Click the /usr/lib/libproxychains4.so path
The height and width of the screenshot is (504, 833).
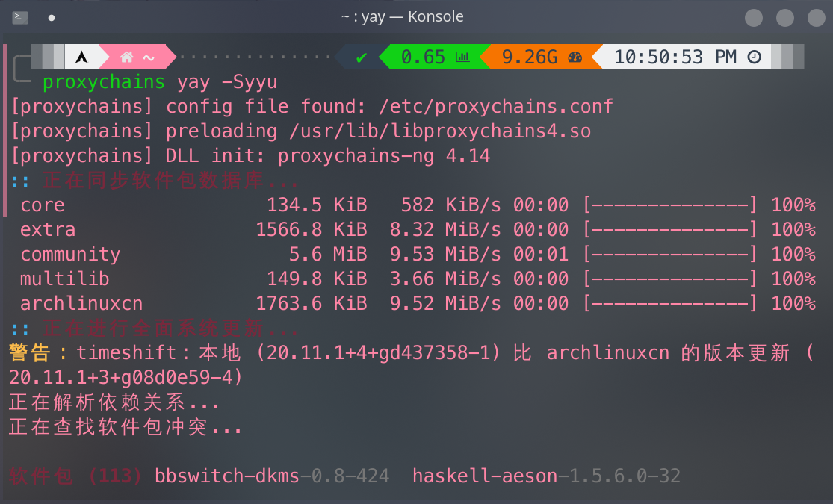click(439, 131)
